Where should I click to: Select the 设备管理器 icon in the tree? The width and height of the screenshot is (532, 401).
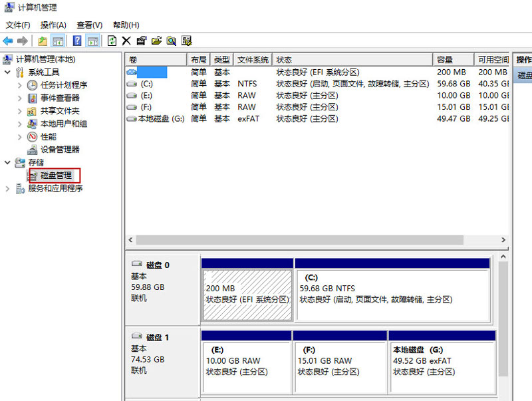32,150
